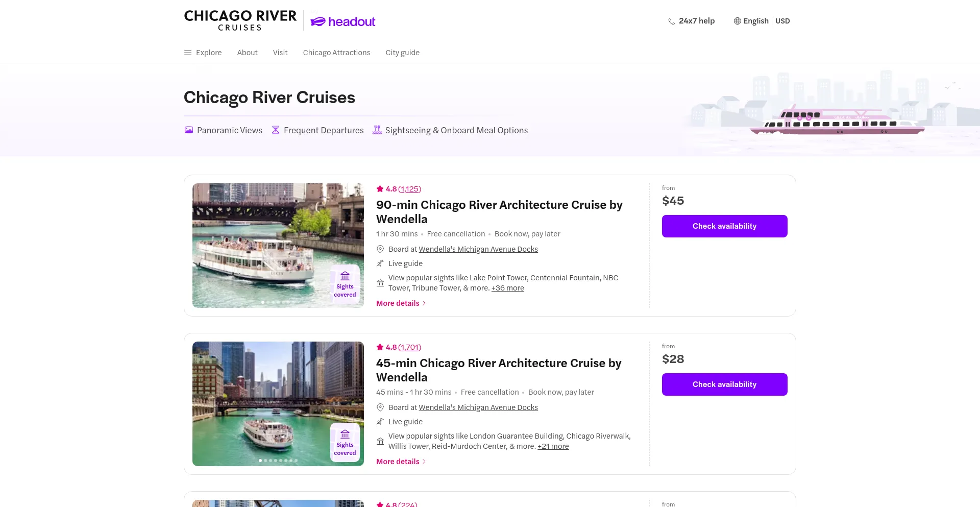The height and width of the screenshot is (507, 980).
Task: Open the USD currency selector
Action: click(782, 21)
